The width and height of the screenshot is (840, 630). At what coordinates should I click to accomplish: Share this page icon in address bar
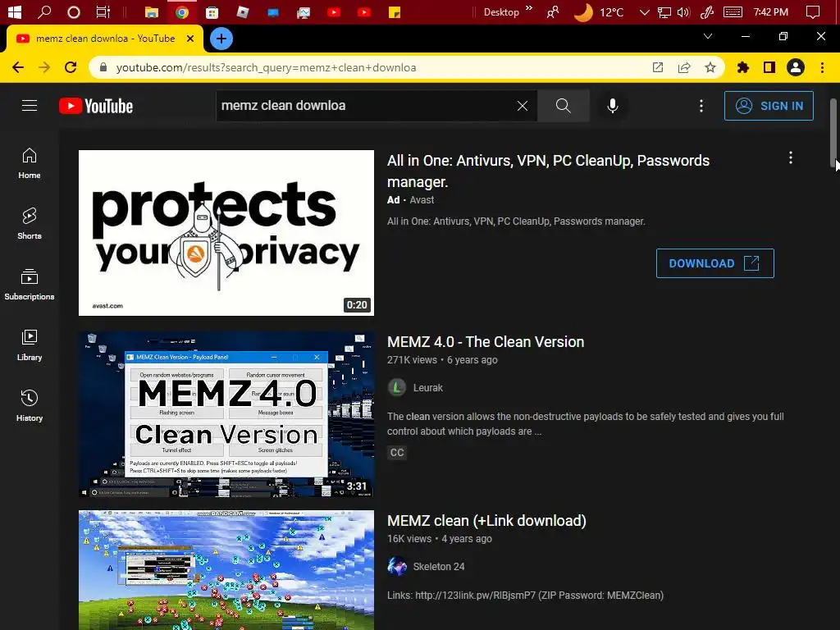(x=684, y=67)
